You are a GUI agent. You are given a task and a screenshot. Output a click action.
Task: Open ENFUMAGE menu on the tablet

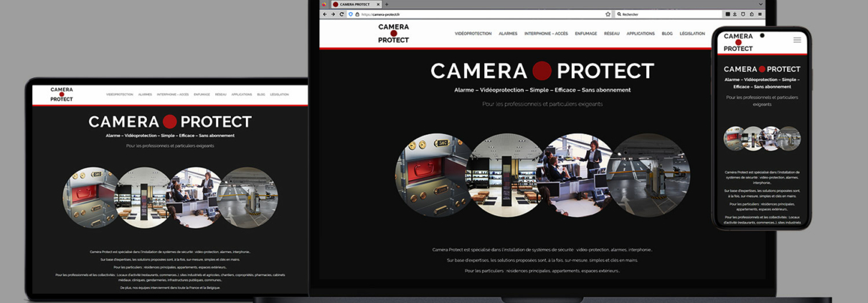coord(202,95)
